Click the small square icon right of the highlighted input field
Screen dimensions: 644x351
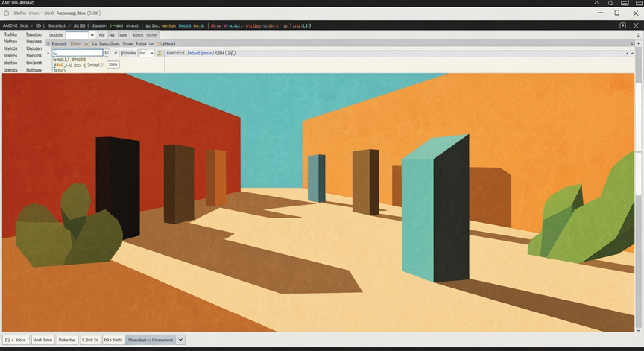[x=107, y=53]
